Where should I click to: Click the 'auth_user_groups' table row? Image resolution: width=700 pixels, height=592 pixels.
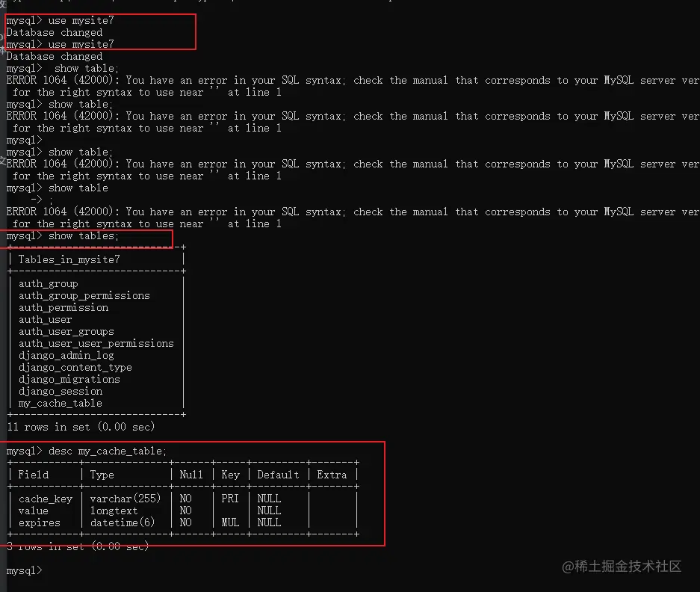66,332
